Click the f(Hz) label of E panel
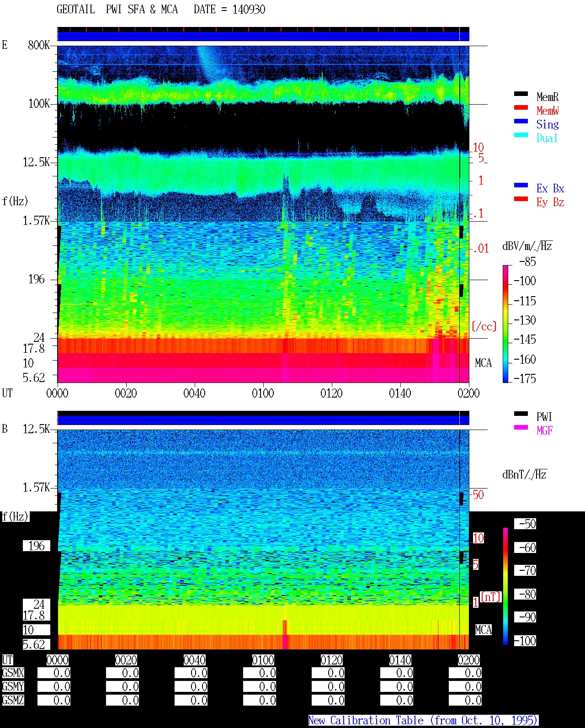 [x=15, y=201]
